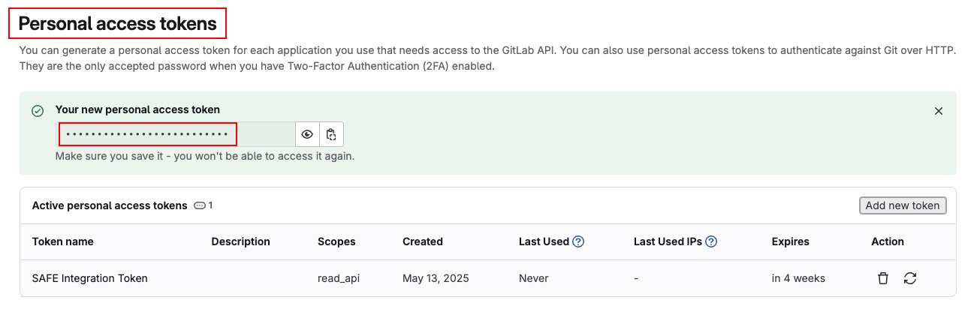Reveal the new token with eye icon
This screenshot has height=312, width=980.
click(x=307, y=135)
